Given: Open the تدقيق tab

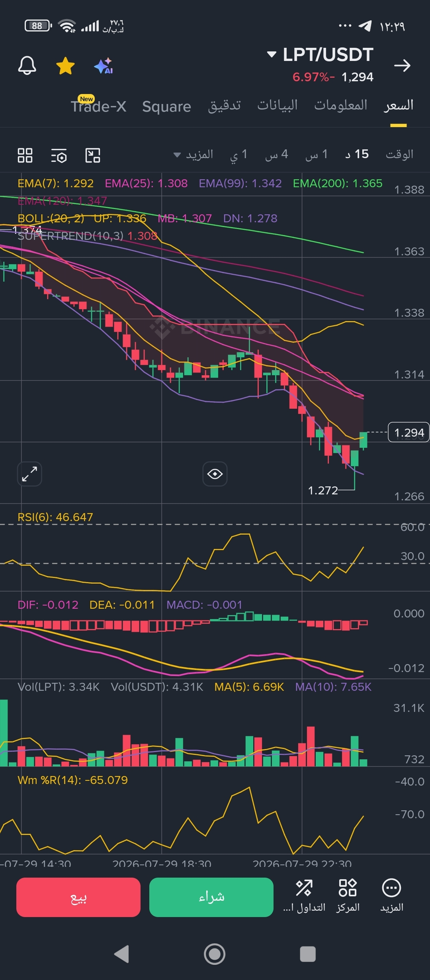Looking at the screenshot, I should pyautogui.click(x=224, y=105).
